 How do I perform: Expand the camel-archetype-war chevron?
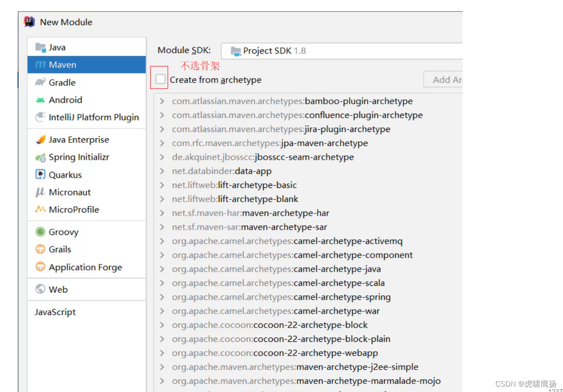[x=162, y=311]
